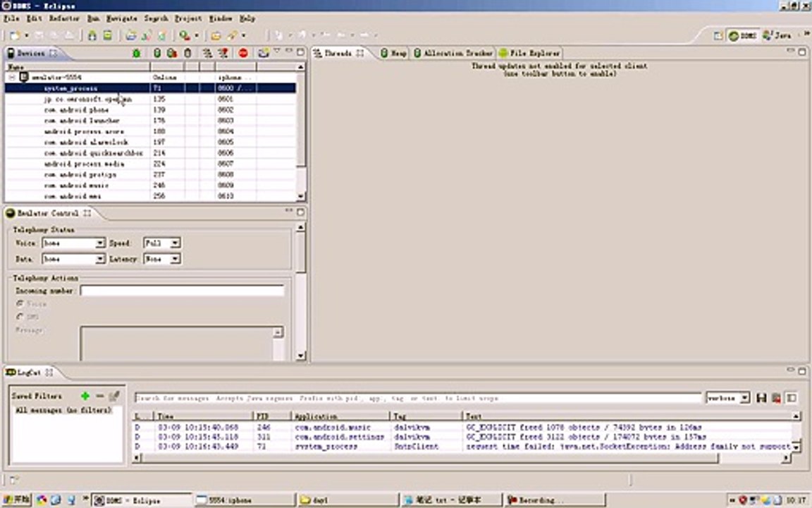Click the Clear Log icon in LogCat
The height and width of the screenshot is (508, 812).
776,398
